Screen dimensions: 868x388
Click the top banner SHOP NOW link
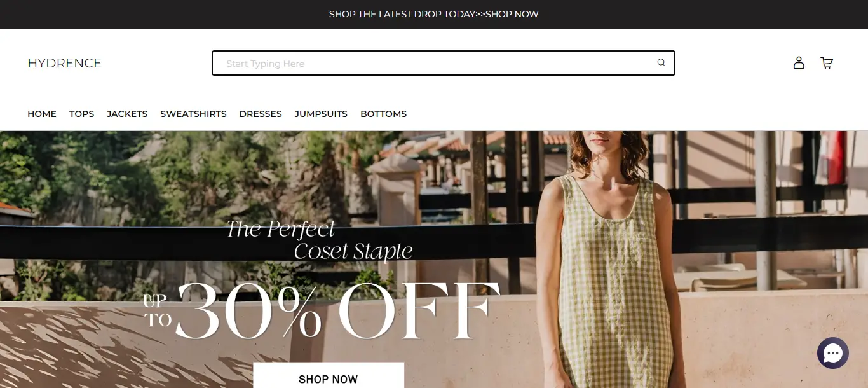click(512, 14)
